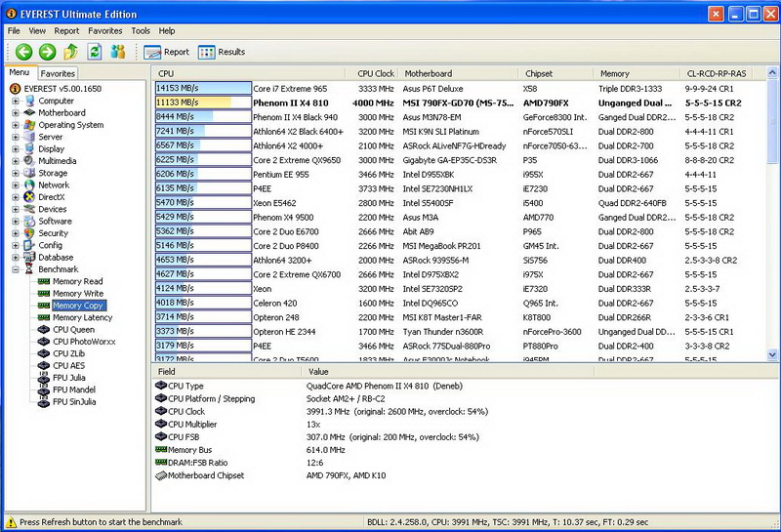
Task: Click the green Forward arrow toolbar icon
Action: [47, 52]
